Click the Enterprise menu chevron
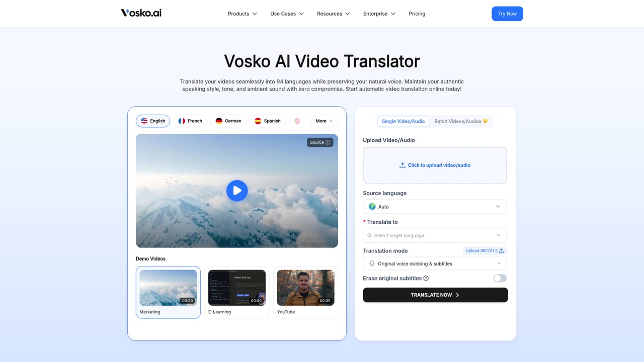 (393, 14)
